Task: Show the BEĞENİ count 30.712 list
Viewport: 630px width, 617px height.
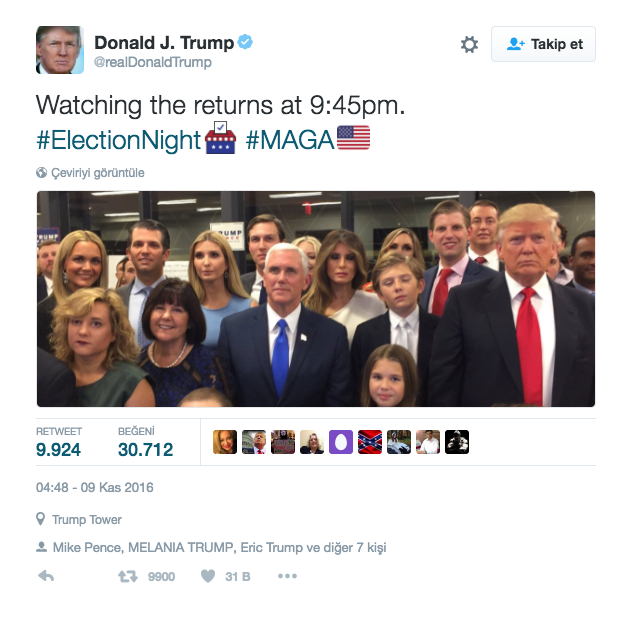Action: pyautogui.click(x=145, y=442)
